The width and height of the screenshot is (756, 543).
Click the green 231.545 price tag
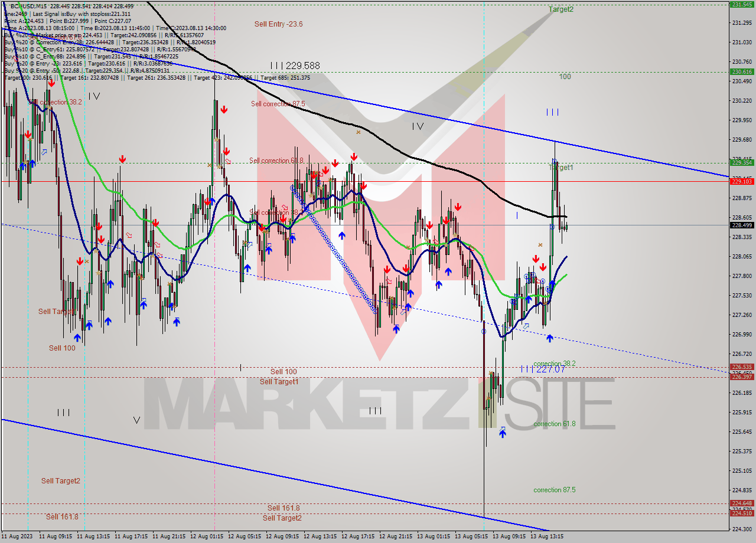(x=741, y=4)
